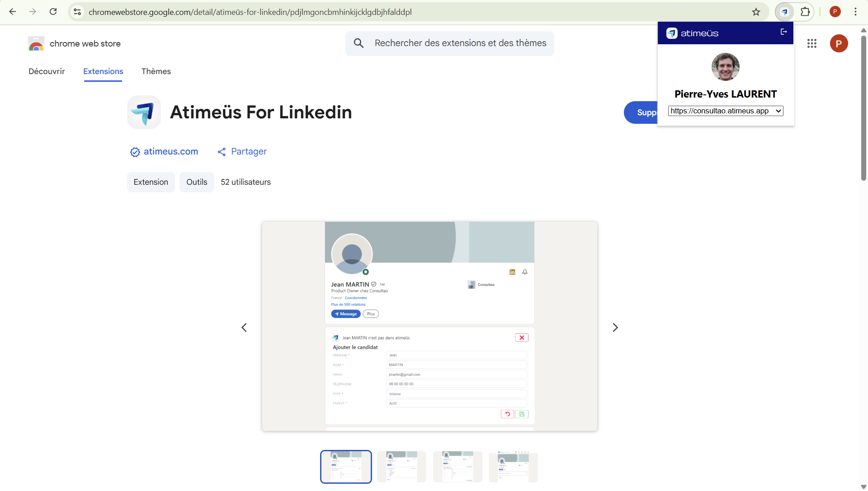Select the fourth screenshot thumbnail
The image size is (868, 491).
[513, 467]
